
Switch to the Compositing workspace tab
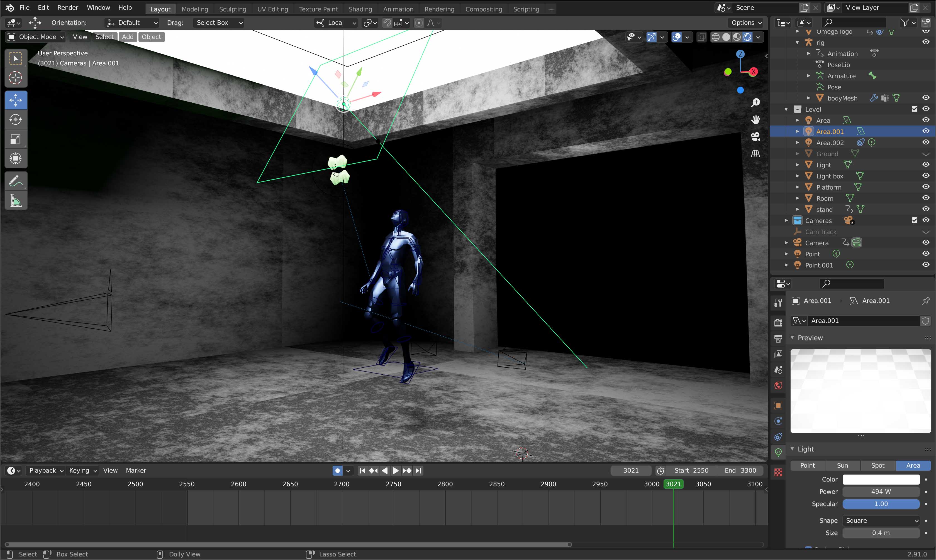484,9
